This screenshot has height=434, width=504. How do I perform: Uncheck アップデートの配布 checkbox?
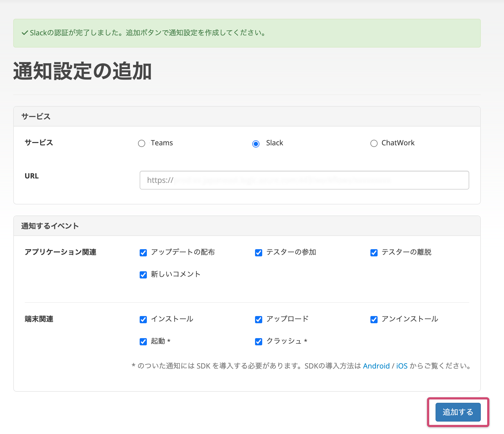click(x=143, y=253)
